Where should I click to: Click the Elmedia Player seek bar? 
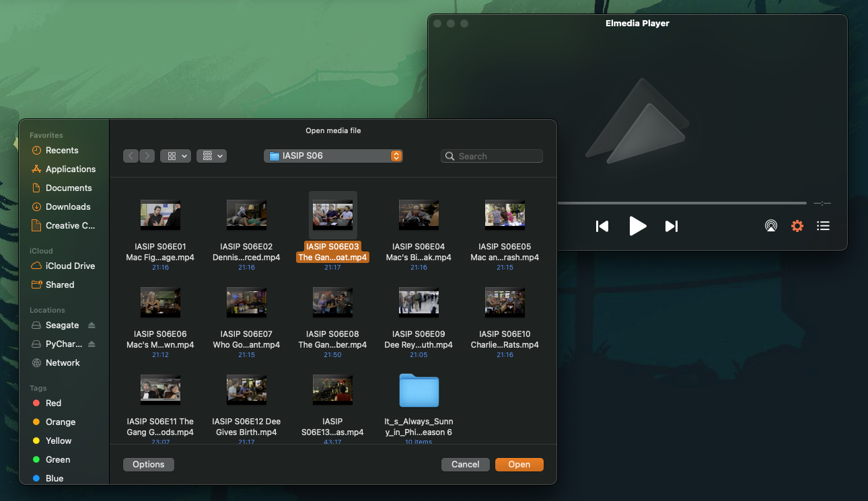[681, 203]
